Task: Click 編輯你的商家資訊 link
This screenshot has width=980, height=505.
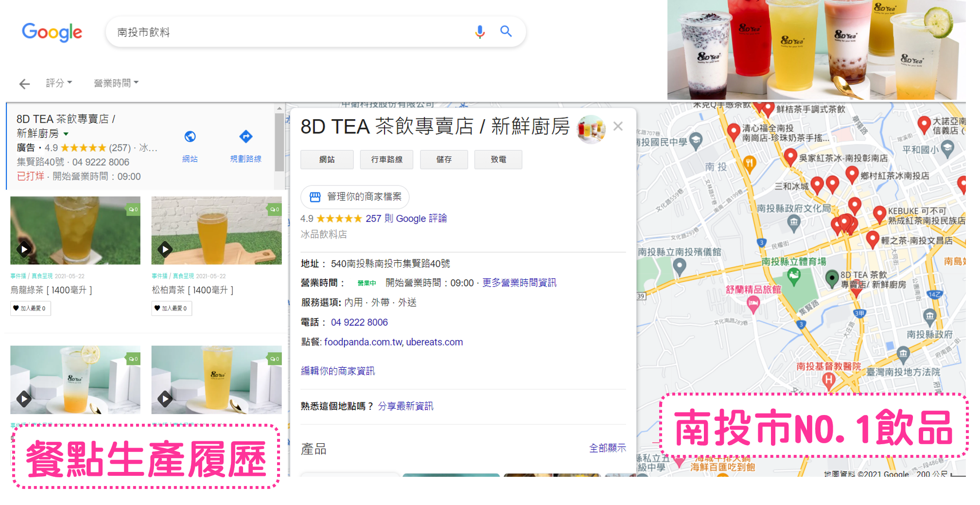Action: pos(338,371)
